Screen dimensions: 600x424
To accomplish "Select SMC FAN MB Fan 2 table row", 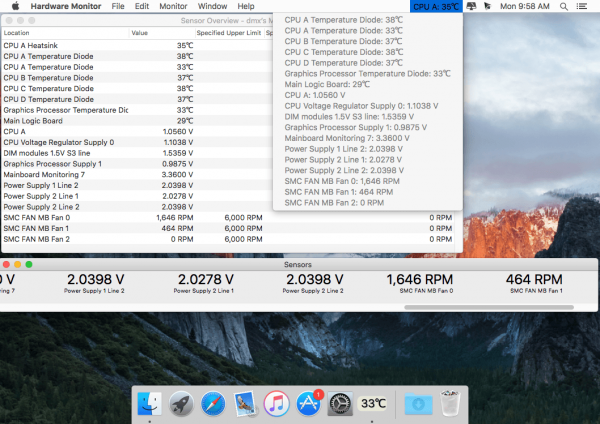I will pyautogui.click(x=228, y=239).
